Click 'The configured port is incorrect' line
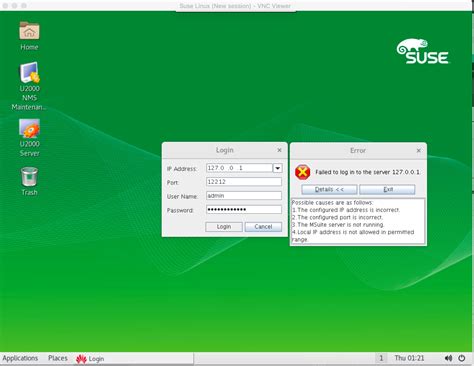The image size is (474, 366). (x=337, y=217)
